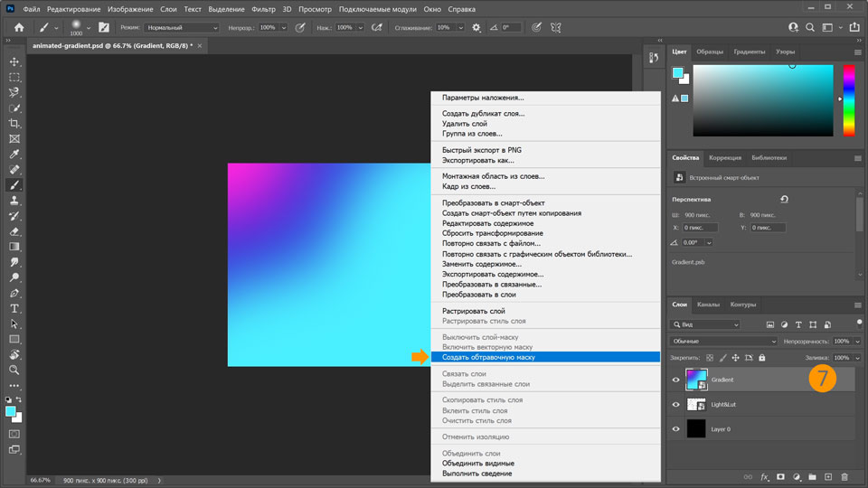Image resolution: width=868 pixels, height=488 pixels.
Task: Toggle visibility of Light&Lut layer
Action: point(675,405)
